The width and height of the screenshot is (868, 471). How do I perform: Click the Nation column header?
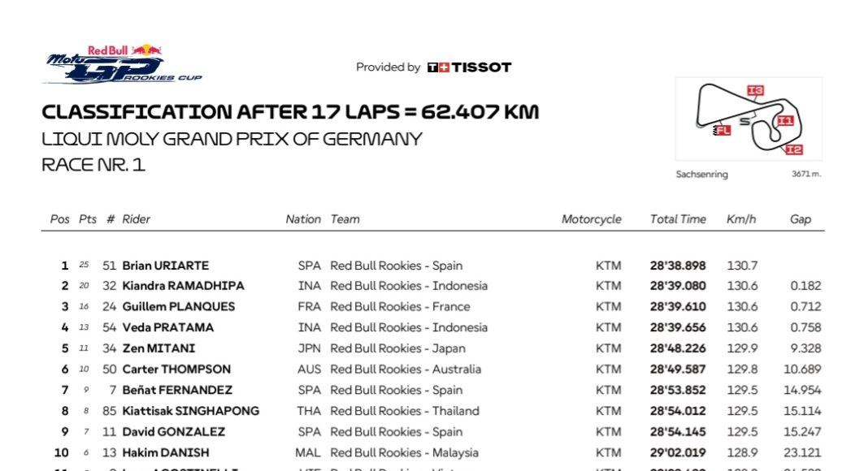pos(303,219)
